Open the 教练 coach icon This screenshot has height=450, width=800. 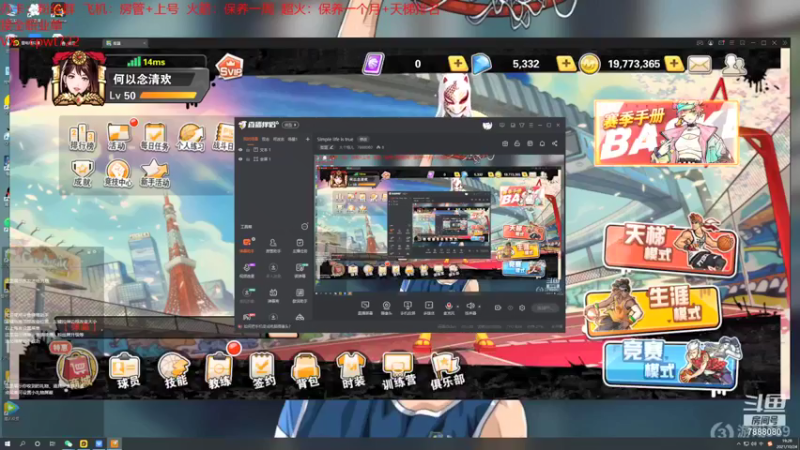pos(219,370)
